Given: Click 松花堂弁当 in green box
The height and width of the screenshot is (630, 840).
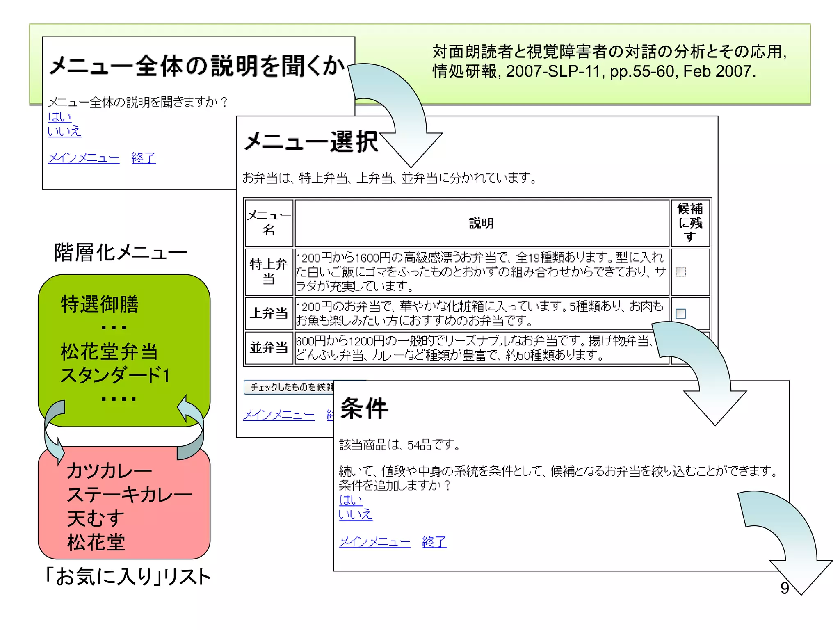Looking at the screenshot, I should pyautogui.click(x=109, y=352).
